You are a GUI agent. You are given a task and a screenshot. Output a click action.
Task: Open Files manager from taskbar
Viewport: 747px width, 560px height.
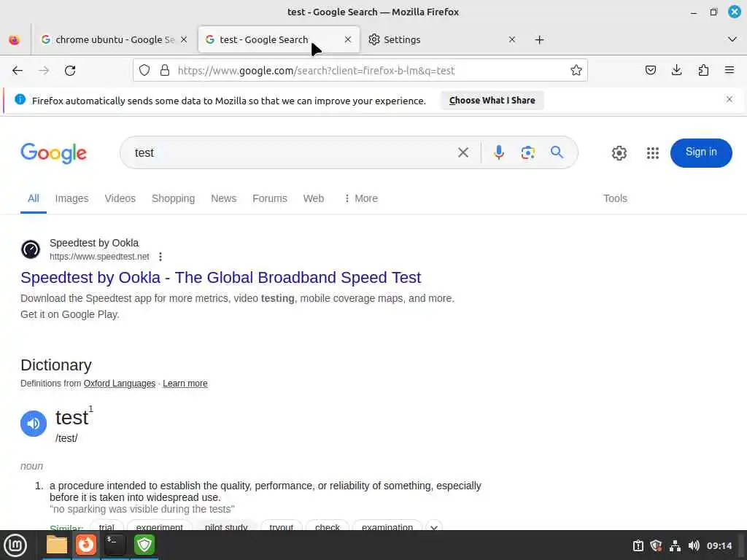coord(57,545)
